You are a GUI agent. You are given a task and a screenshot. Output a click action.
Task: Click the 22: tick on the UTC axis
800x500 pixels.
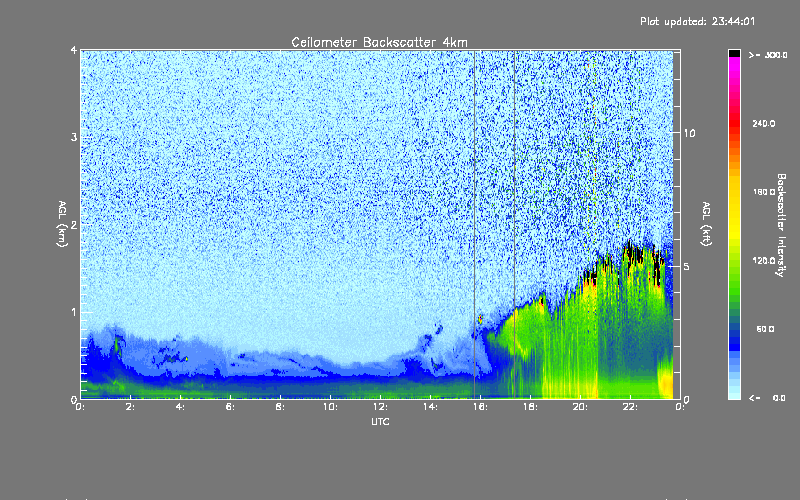pyautogui.click(x=630, y=407)
